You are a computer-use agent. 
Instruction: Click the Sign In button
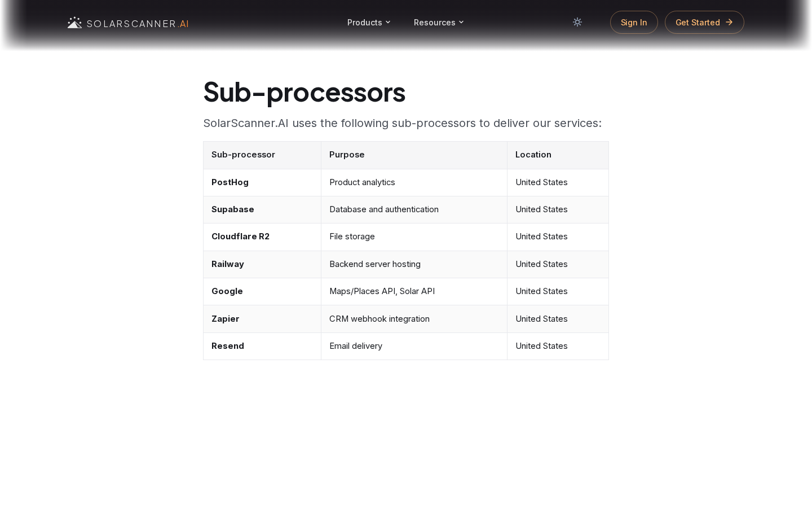tap(634, 23)
